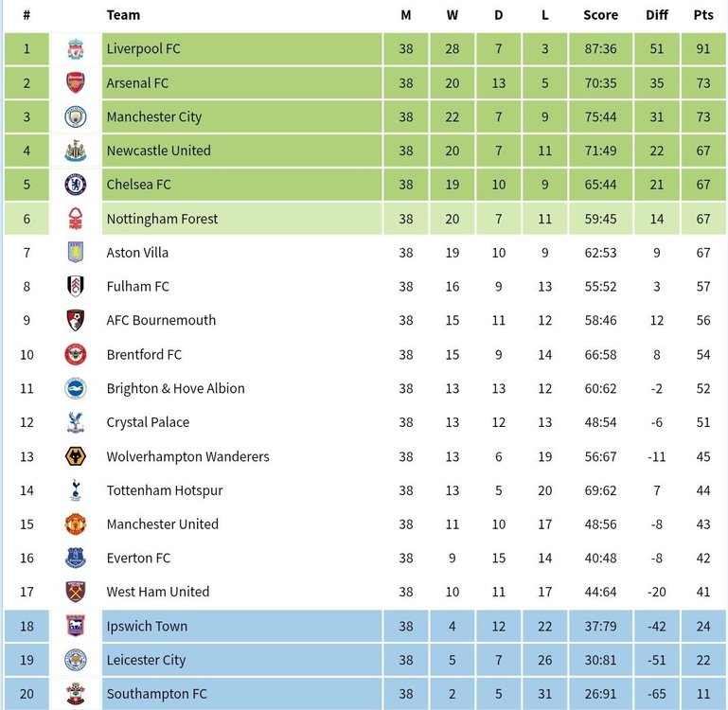
Task: Sort table by Pts column header
Action: tap(703, 15)
